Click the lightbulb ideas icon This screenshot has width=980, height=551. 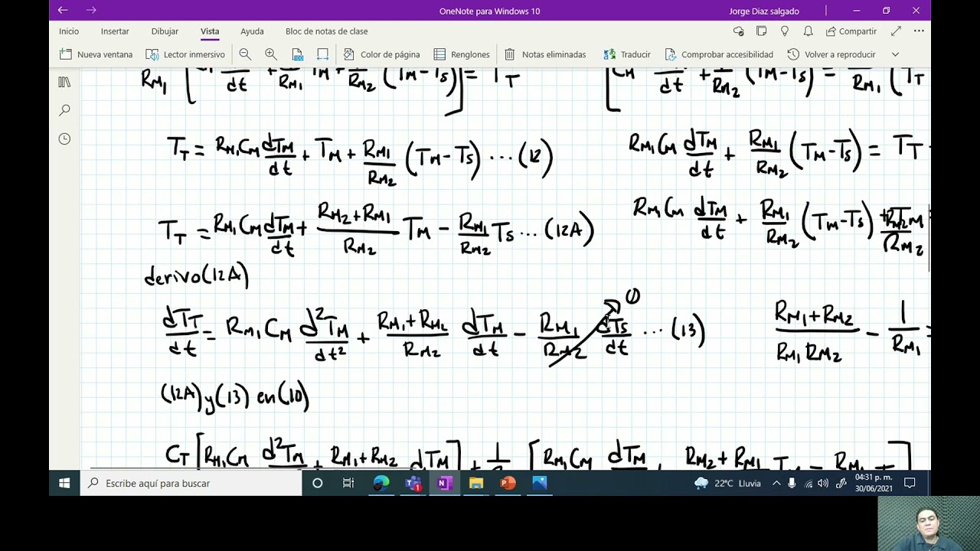click(x=785, y=31)
